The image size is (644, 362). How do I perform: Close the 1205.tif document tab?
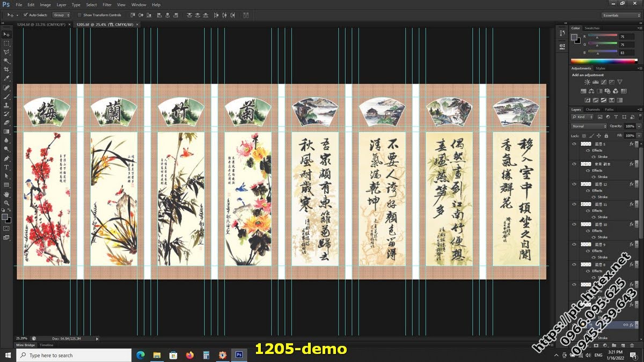click(x=137, y=25)
